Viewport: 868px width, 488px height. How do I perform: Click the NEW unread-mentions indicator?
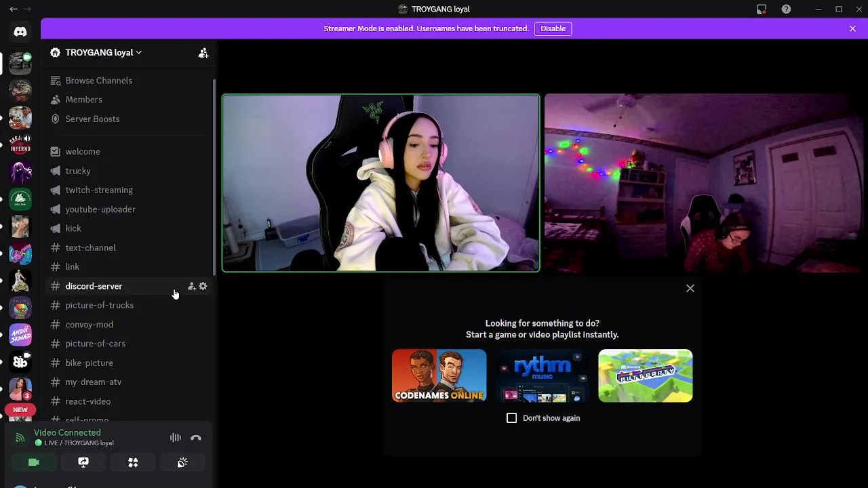pos(20,409)
